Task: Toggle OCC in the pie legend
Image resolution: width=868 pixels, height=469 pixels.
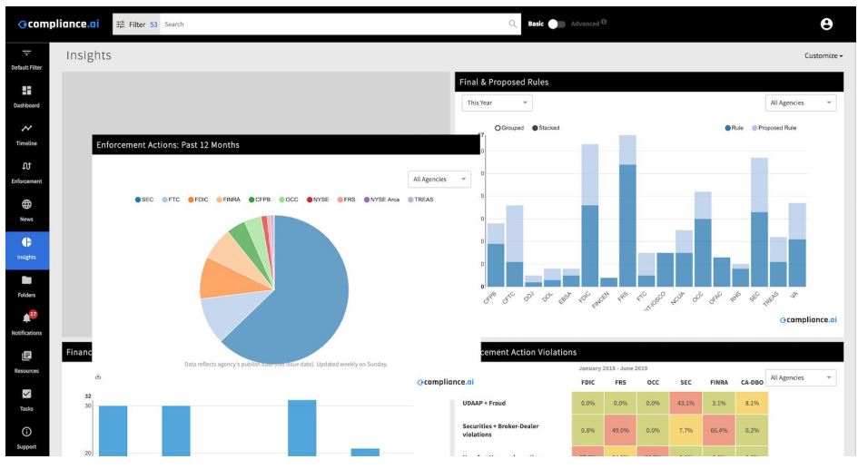Action: (x=289, y=200)
